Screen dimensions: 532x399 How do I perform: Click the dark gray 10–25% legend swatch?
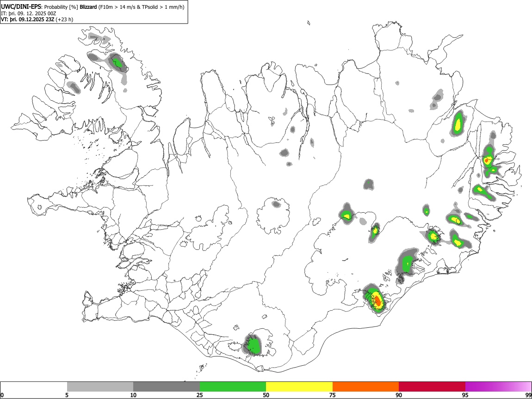click(167, 387)
